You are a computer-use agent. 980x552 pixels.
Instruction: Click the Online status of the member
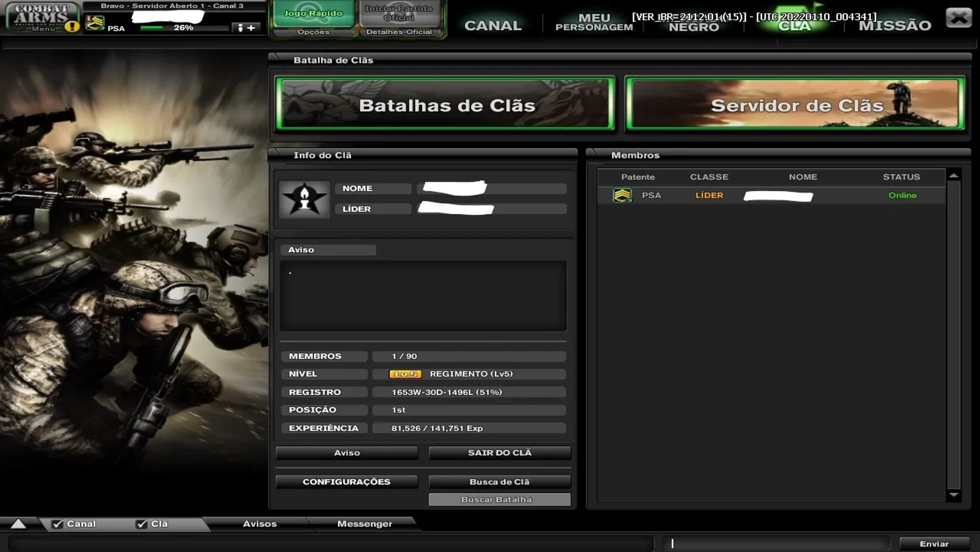pyautogui.click(x=902, y=196)
